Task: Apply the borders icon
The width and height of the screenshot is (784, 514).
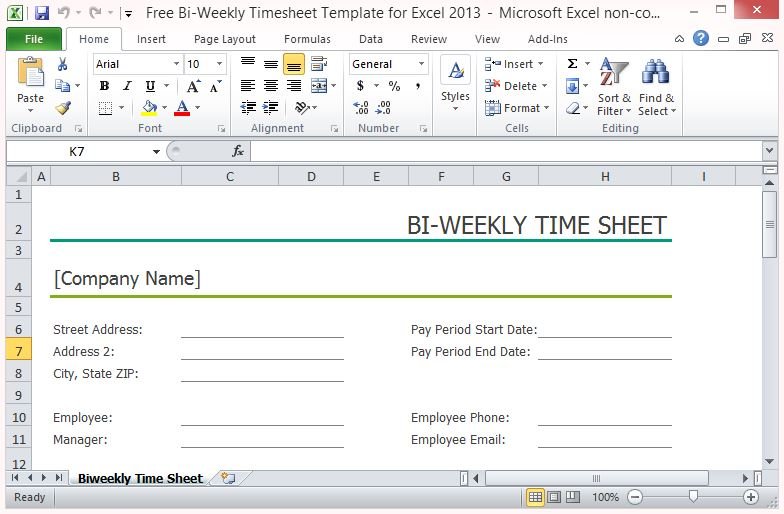Action: [x=106, y=108]
